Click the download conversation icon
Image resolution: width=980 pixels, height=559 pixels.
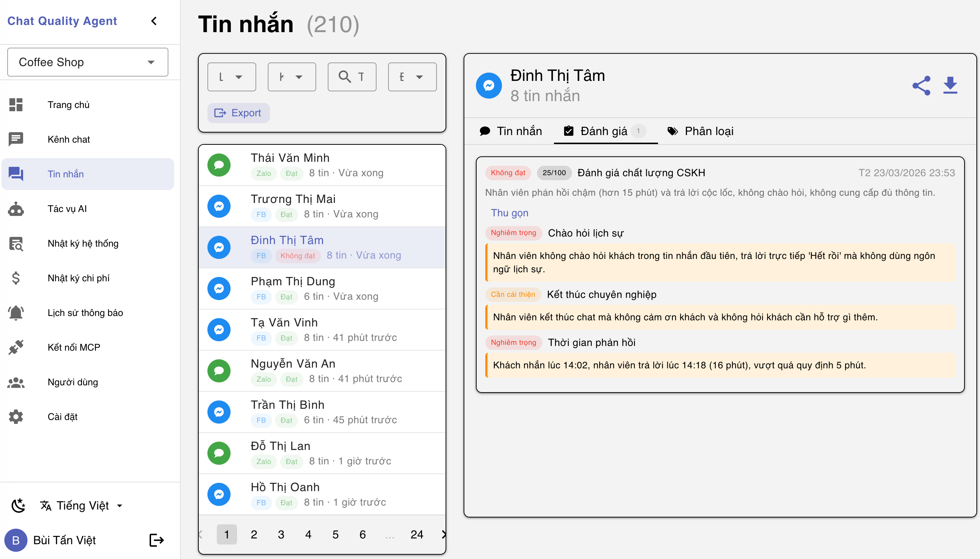coord(951,85)
